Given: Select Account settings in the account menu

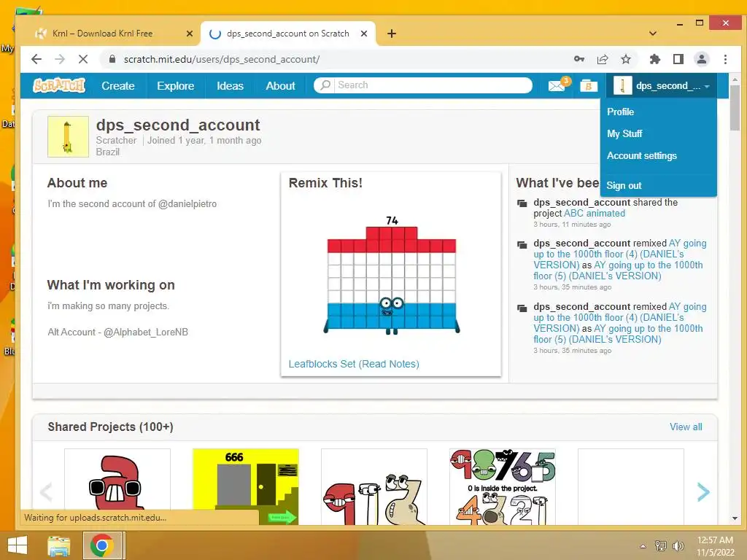Looking at the screenshot, I should (642, 156).
